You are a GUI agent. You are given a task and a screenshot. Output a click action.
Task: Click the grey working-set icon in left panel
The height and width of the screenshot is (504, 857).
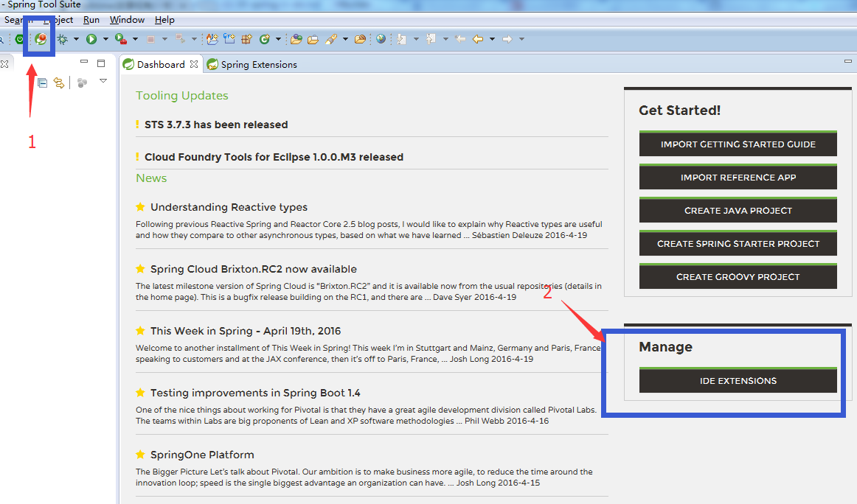tap(82, 83)
